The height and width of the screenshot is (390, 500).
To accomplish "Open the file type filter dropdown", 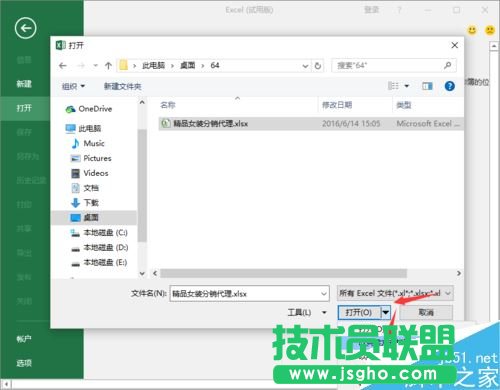I will pos(395,293).
